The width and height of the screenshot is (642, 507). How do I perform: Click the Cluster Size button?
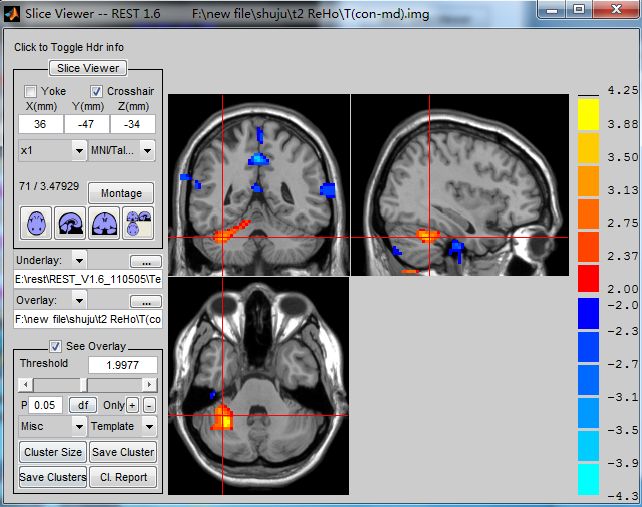53,452
